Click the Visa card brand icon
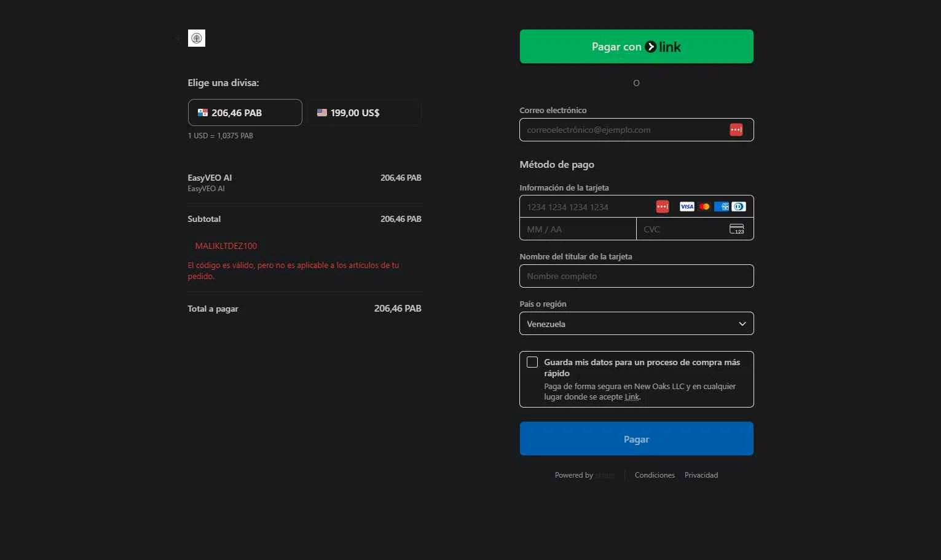Viewport: 941px width, 560px height. point(687,207)
